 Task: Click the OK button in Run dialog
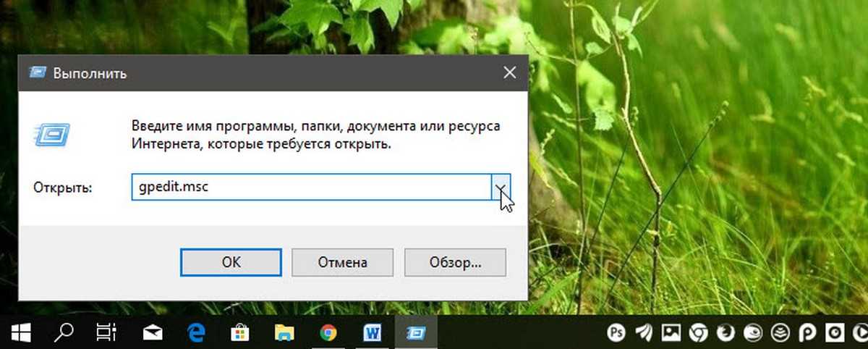(x=231, y=262)
